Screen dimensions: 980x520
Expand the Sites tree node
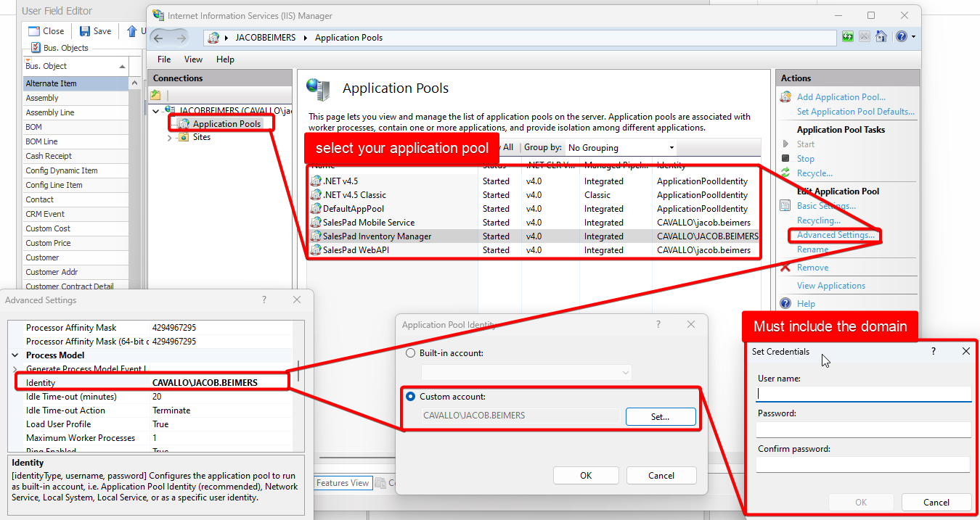[x=170, y=137]
